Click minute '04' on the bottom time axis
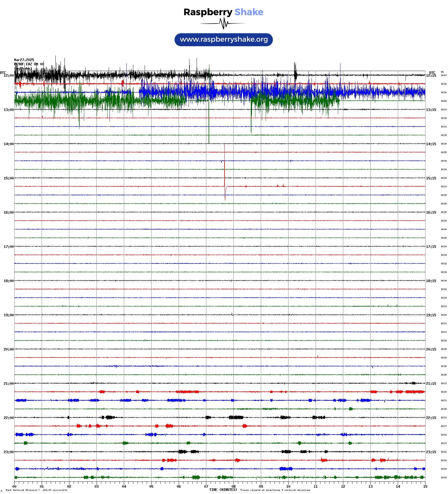448x494 pixels. tap(124, 487)
